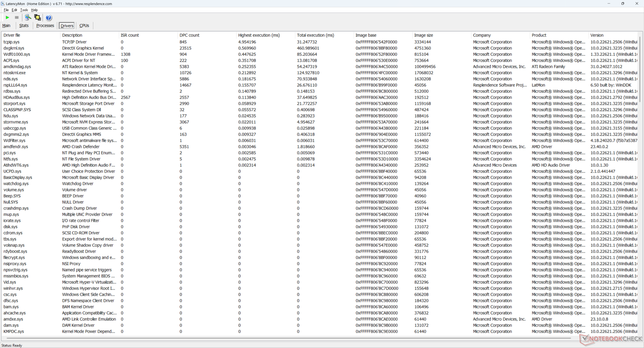644x348 pixels.
Task: Sort list by ISR count header
Action: tap(130, 35)
